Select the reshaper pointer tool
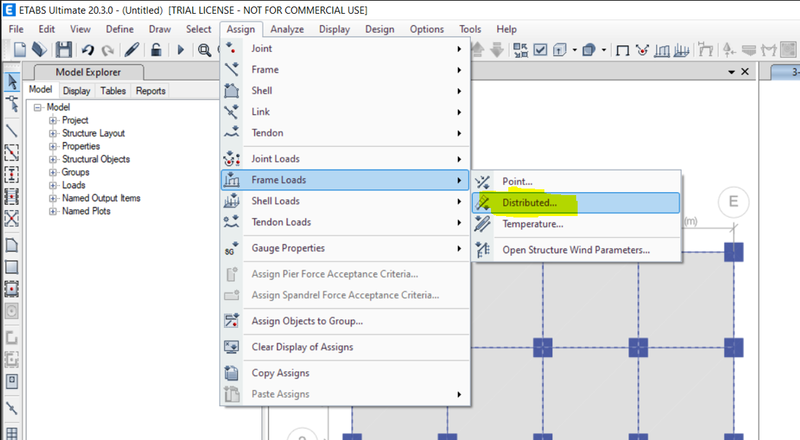 coord(12,104)
